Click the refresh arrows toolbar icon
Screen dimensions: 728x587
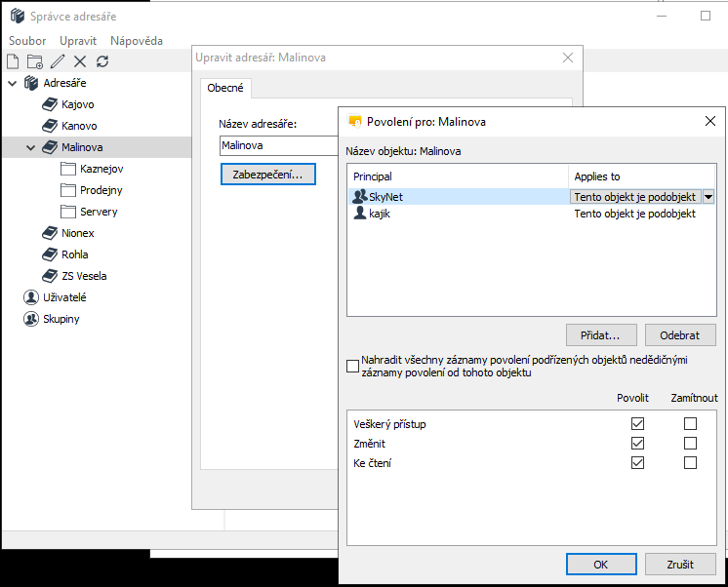[102, 61]
